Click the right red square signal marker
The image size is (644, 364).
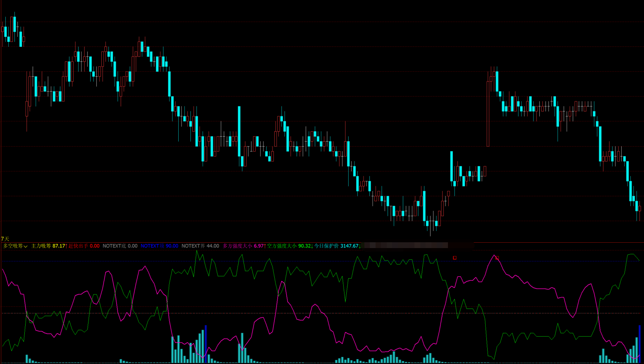point(497,258)
